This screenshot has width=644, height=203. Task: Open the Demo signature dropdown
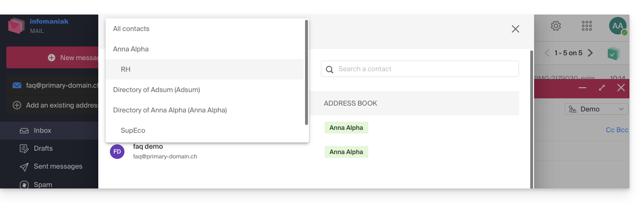coord(597,109)
